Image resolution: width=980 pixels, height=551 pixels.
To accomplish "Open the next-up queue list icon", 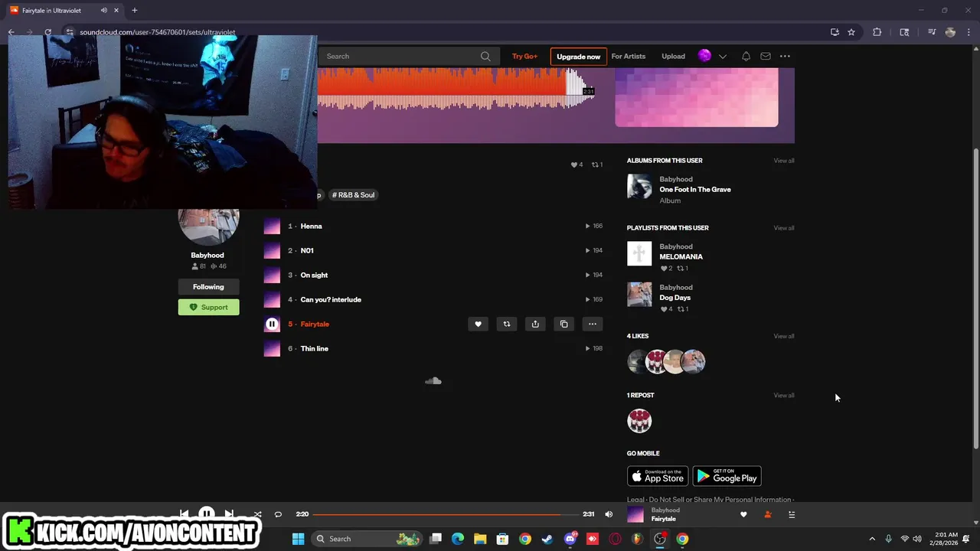I will pyautogui.click(x=792, y=515).
